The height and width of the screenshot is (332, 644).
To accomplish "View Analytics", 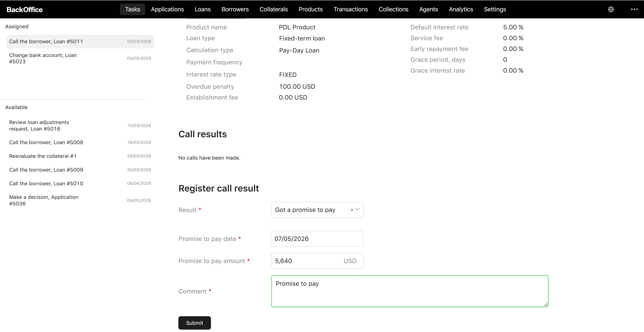I will point(461,9).
